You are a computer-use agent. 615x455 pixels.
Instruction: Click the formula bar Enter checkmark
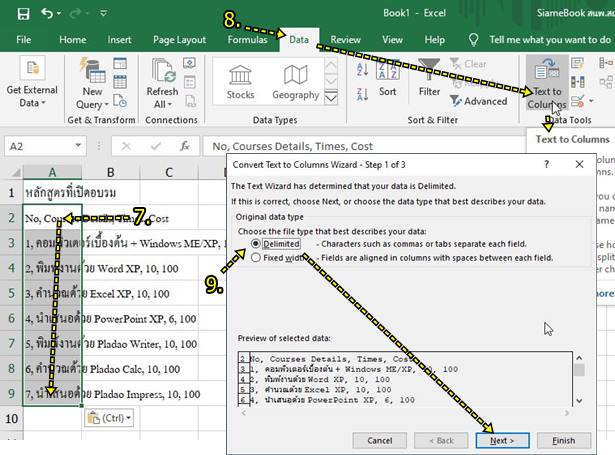(x=156, y=146)
